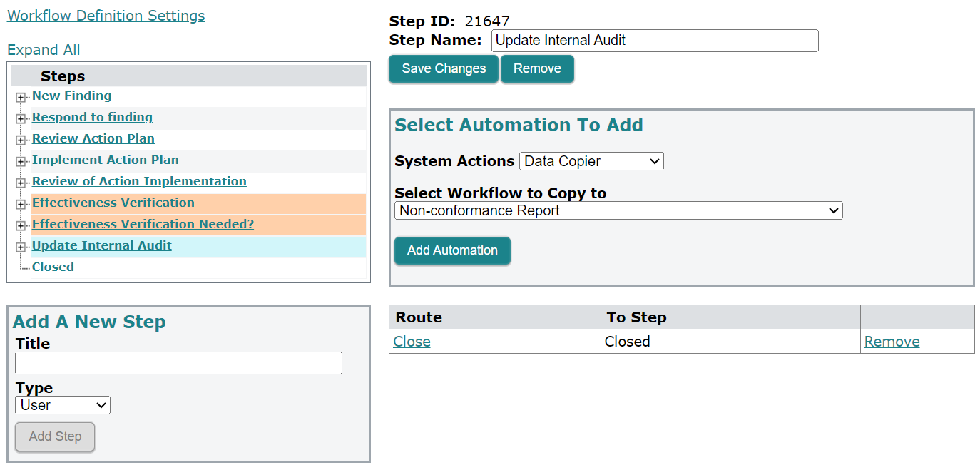
Task: Expand the Update Internal Audit step
Action: point(21,246)
